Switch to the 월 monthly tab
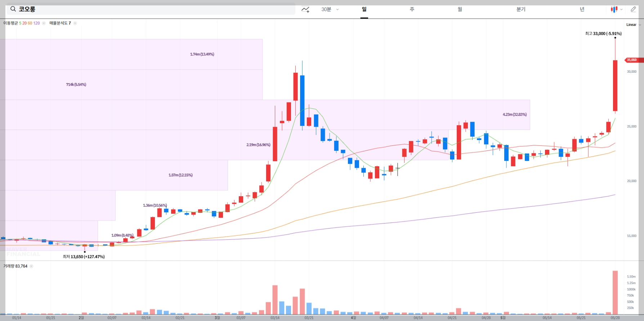Image resolution: width=644 pixels, height=321 pixels. (460, 9)
